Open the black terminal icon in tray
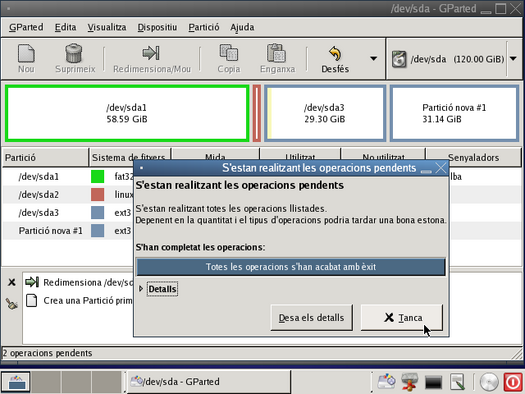 433,382
